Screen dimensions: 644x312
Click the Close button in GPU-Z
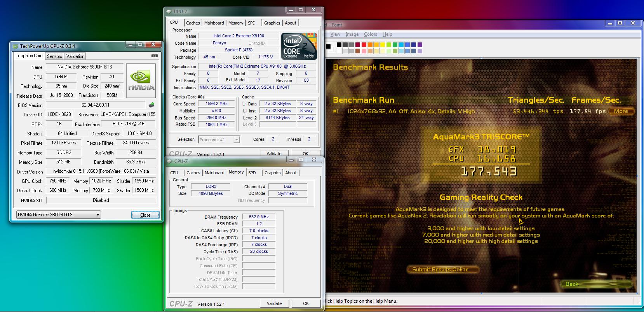coord(145,215)
